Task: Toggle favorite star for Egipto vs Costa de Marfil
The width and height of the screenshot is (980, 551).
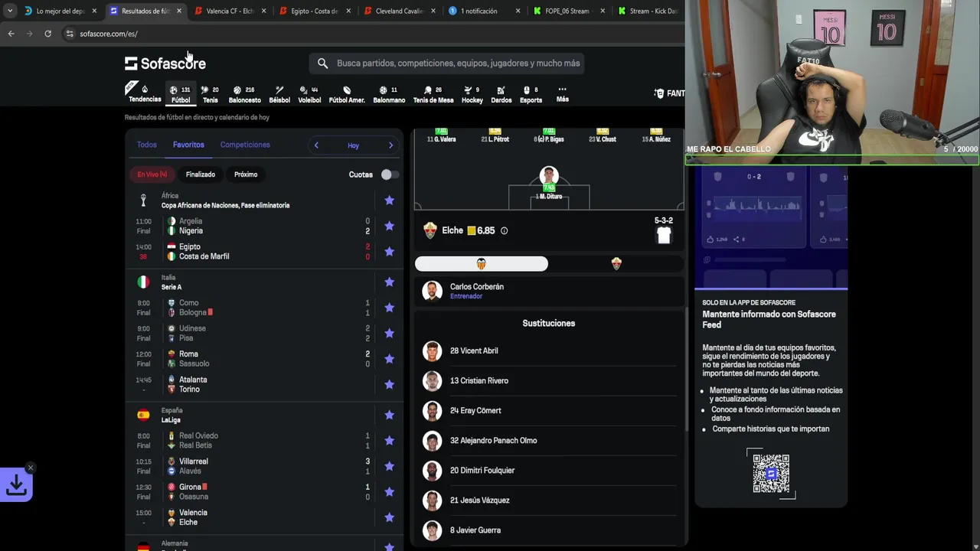Action: [389, 252]
